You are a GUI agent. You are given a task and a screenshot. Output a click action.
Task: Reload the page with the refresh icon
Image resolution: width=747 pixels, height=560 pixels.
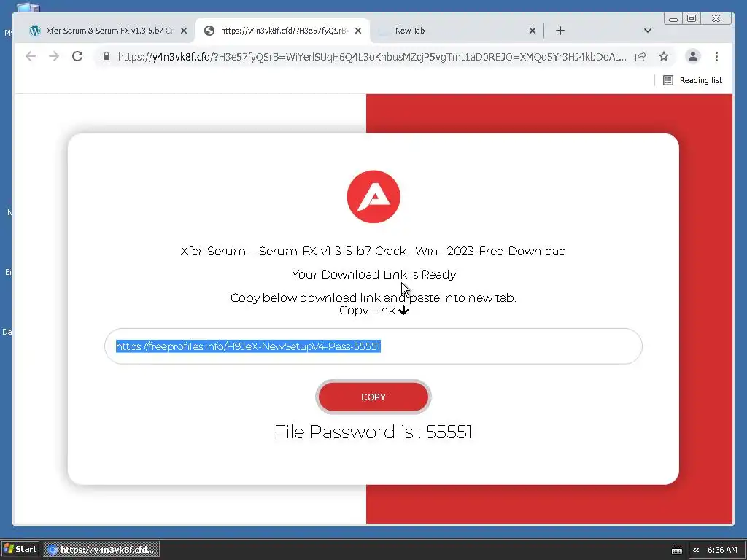tap(77, 57)
